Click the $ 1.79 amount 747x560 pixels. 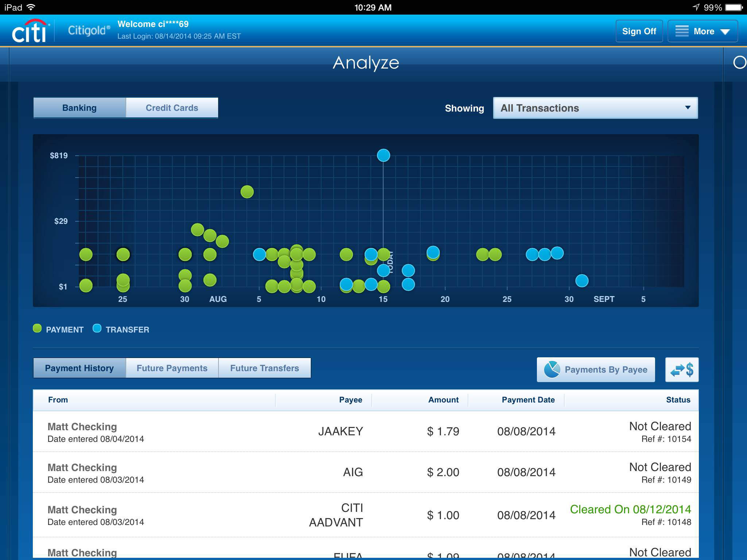pyautogui.click(x=443, y=431)
